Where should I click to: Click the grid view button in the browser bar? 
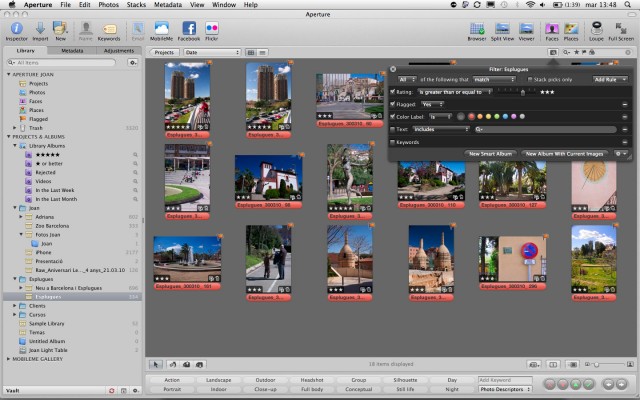click(251, 52)
